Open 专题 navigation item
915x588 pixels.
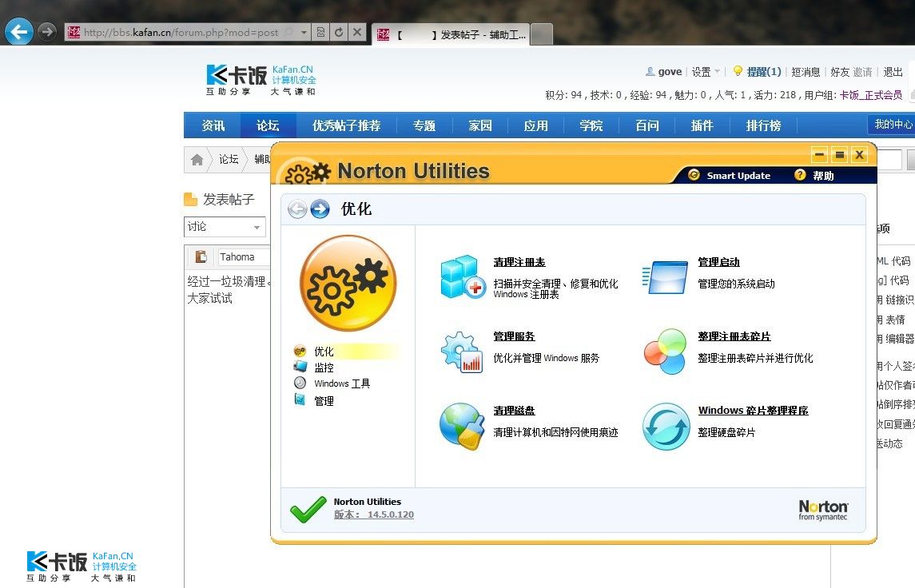(424, 125)
